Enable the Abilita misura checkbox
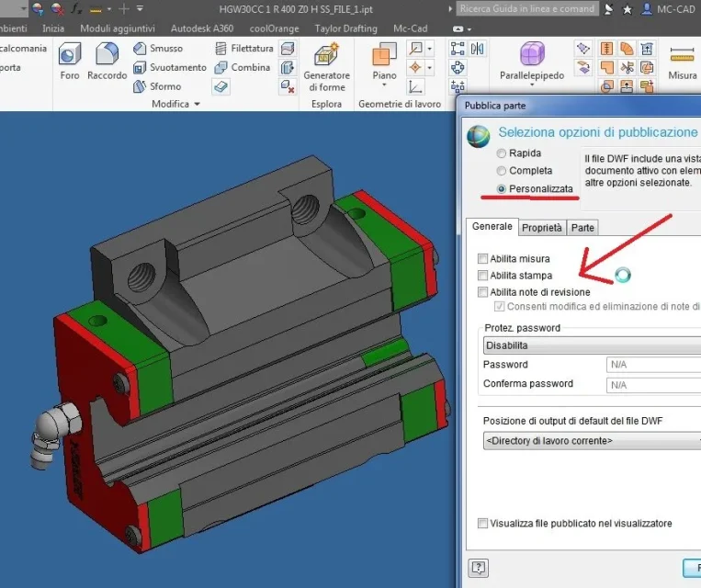The width and height of the screenshot is (701, 588). (482, 258)
